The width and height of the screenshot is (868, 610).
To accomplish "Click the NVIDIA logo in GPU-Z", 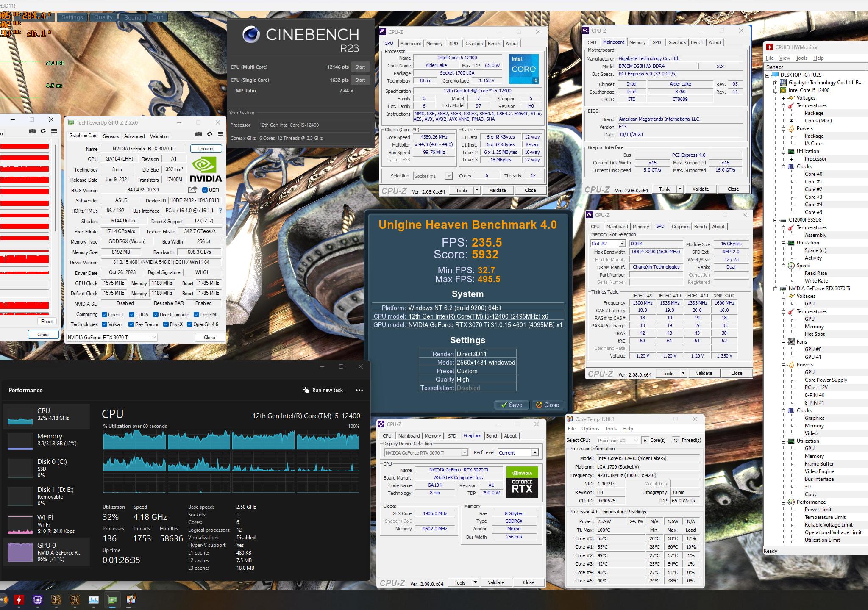I will coord(206,169).
